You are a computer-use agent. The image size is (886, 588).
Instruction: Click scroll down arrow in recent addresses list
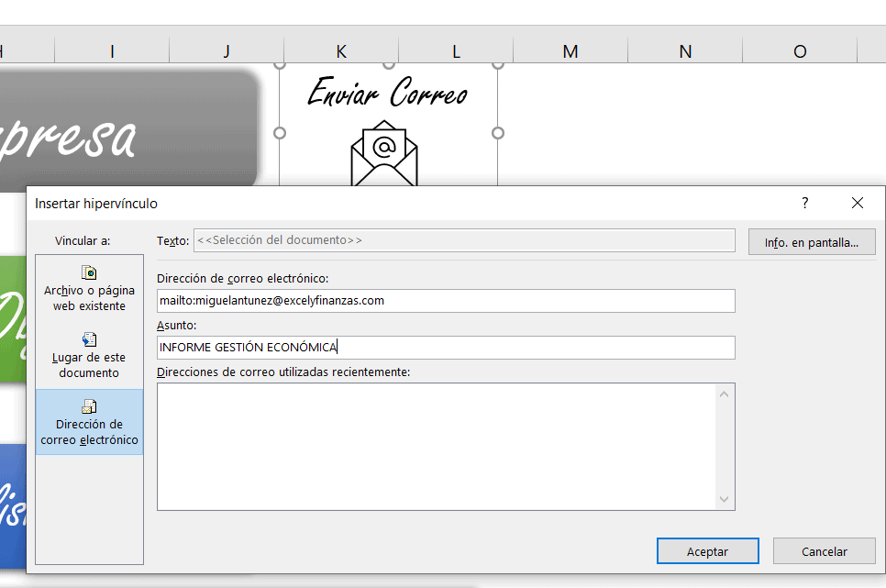coord(725,499)
